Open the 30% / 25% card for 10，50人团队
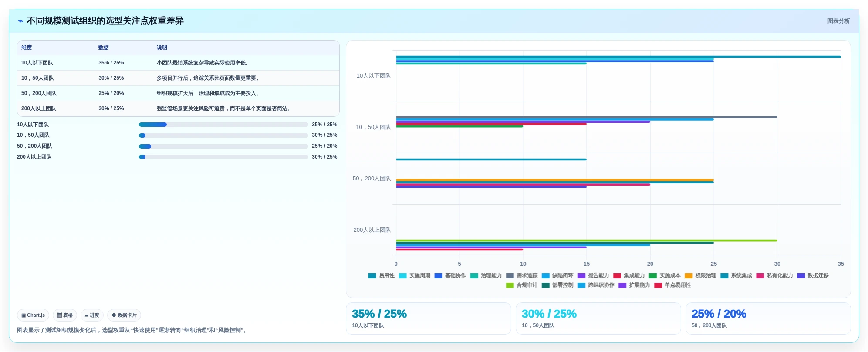The height and width of the screenshot is (352, 868). click(598, 318)
